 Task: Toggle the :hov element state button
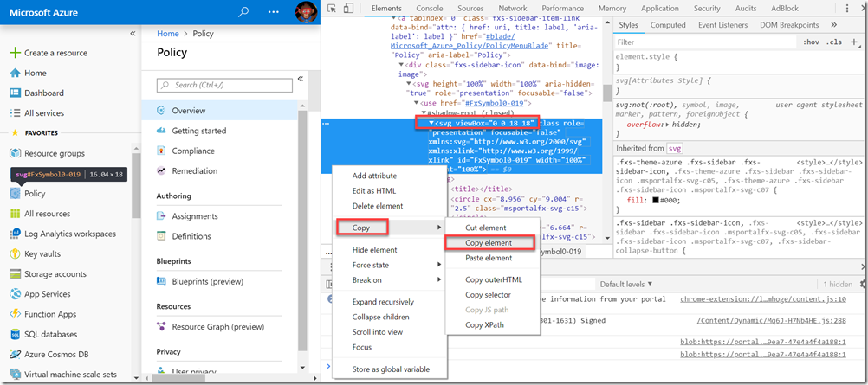click(811, 42)
